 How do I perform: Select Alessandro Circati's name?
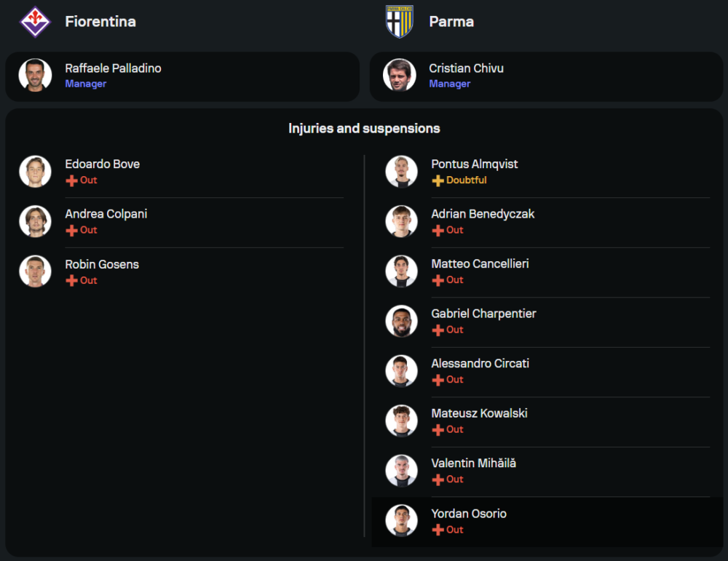480,364
